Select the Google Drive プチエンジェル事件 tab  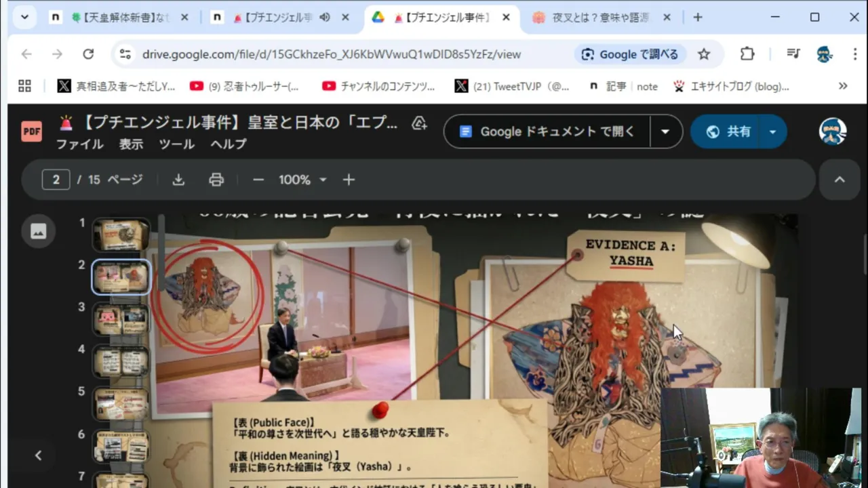click(x=442, y=18)
